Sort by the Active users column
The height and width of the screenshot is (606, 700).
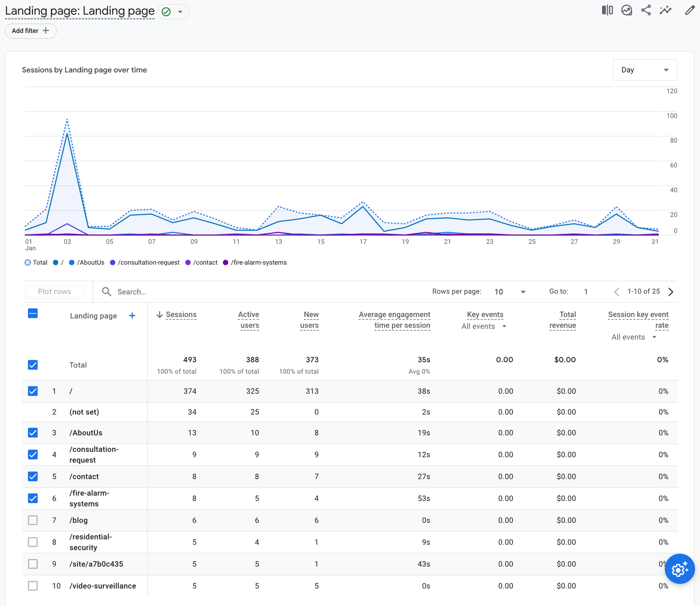point(249,320)
